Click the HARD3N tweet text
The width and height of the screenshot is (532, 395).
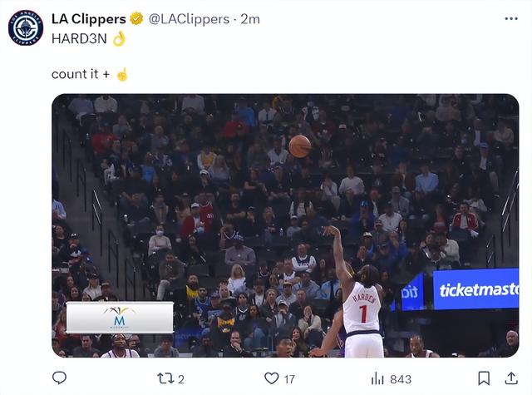79,39
